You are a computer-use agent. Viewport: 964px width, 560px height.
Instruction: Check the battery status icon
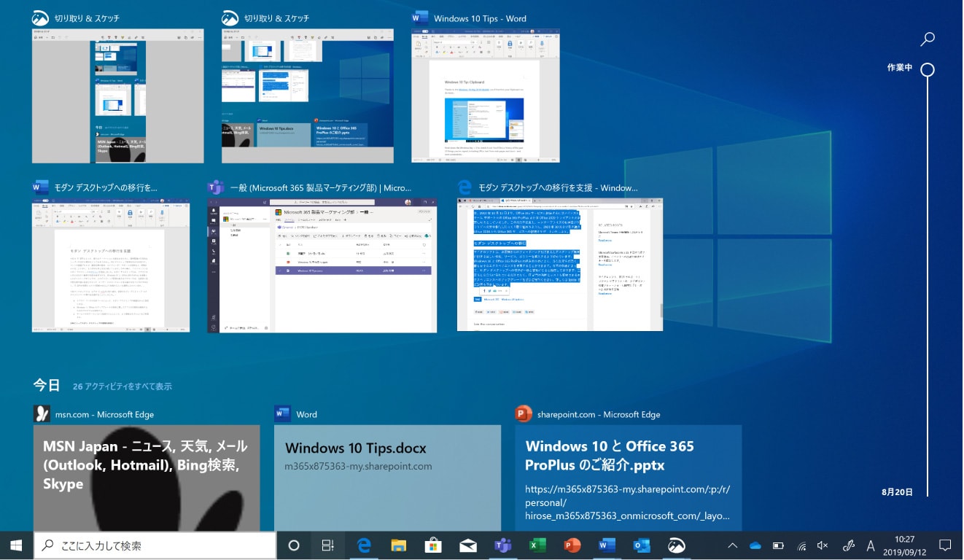click(x=778, y=545)
